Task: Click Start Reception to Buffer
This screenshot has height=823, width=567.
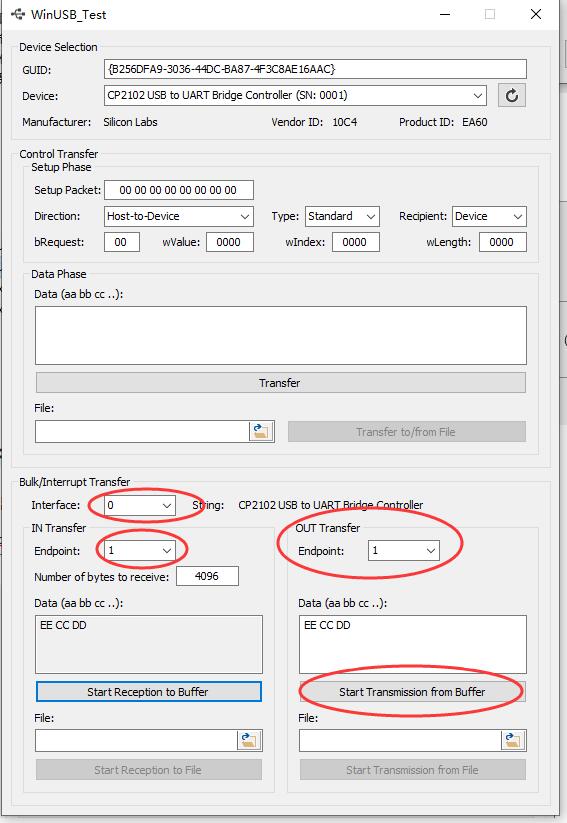Action: pyautogui.click(x=149, y=692)
